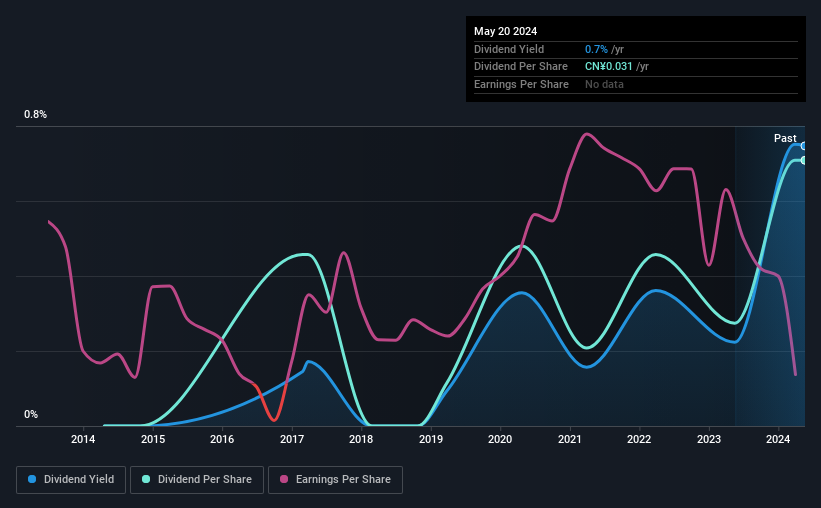Click the 0.7% Dividend Yield value in tooltip

click(596, 49)
